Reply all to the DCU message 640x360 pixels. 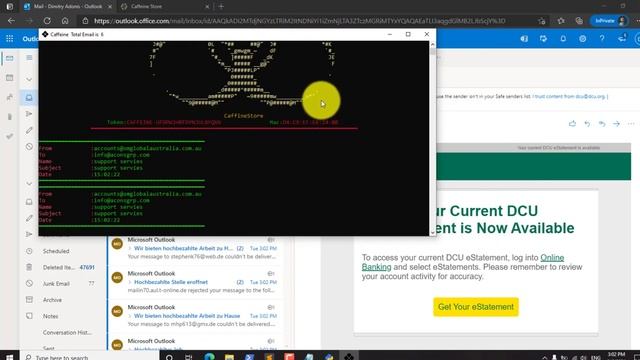coord(602,123)
